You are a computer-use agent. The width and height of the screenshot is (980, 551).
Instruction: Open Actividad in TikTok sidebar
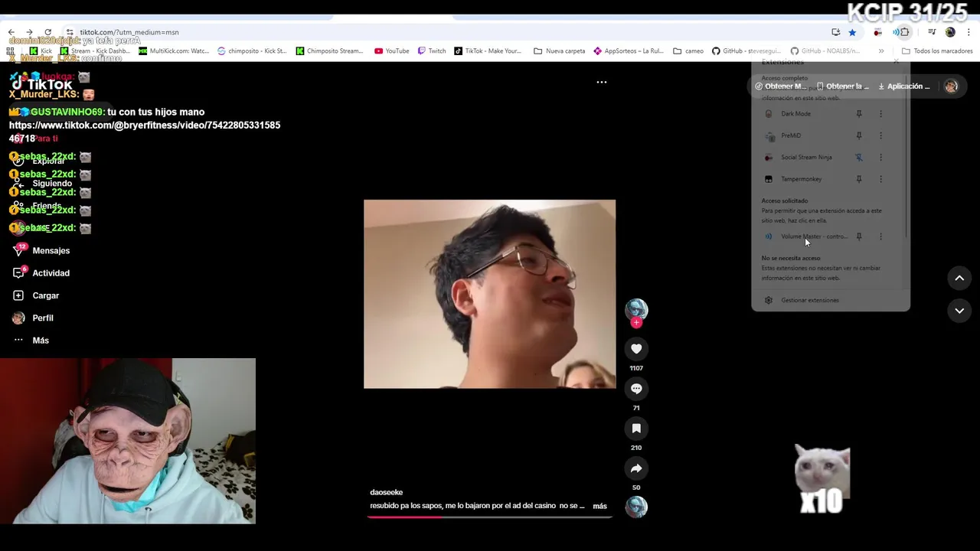click(x=42, y=273)
